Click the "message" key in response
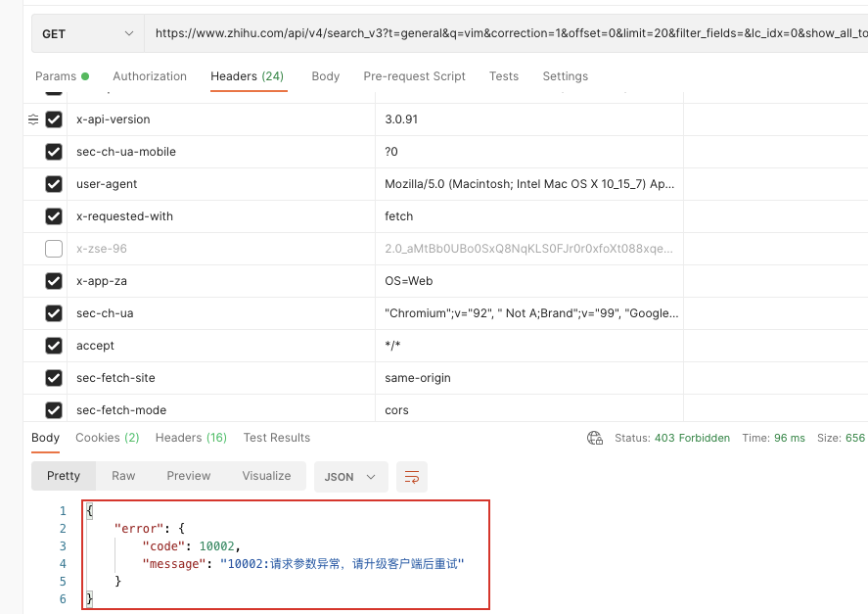Image resolution: width=868 pixels, height=614 pixels. tap(174, 564)
